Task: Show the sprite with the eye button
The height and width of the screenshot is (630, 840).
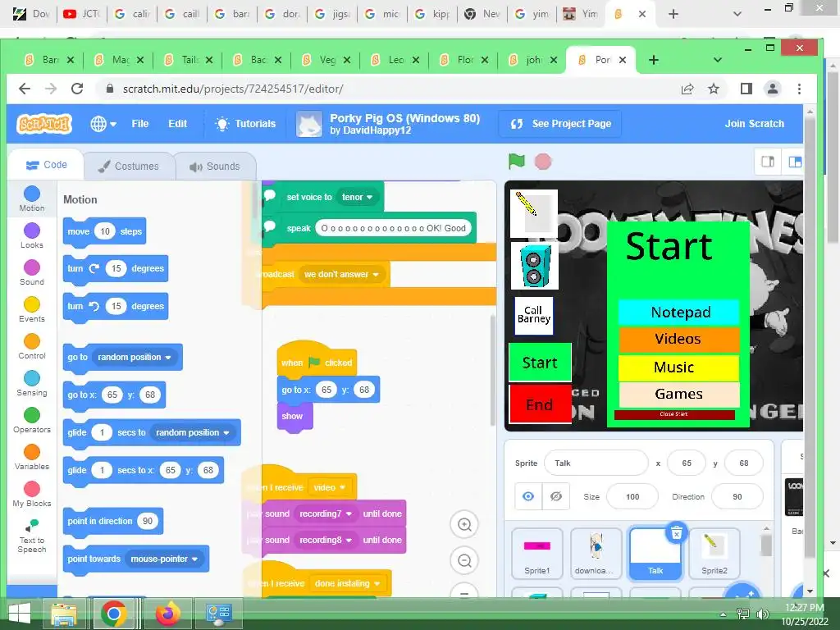Action: coord(528,496)
